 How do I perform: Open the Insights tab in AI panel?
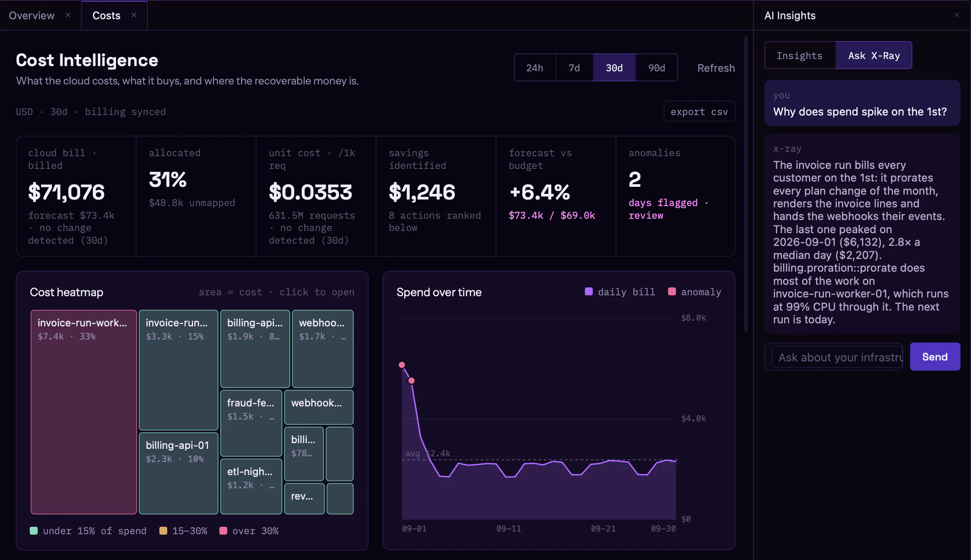[x=800, y=55]
